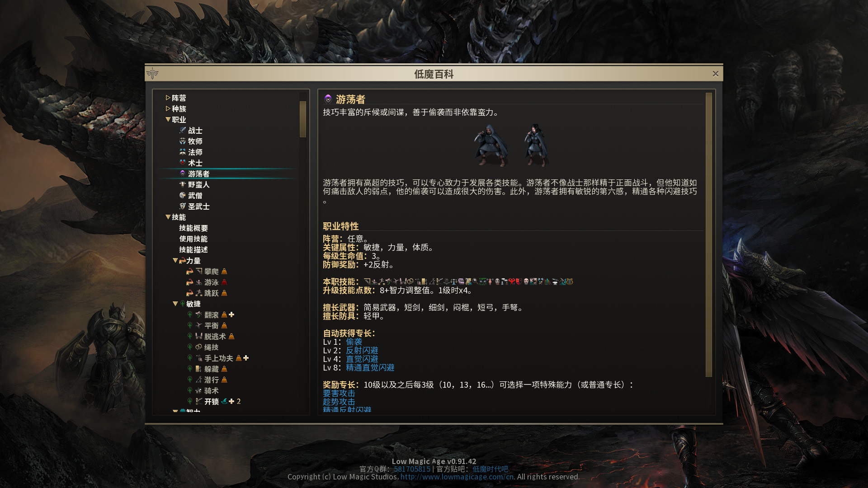Open the 精通直觉闪避 feat link
868x488 pixels.
point(370,368)
